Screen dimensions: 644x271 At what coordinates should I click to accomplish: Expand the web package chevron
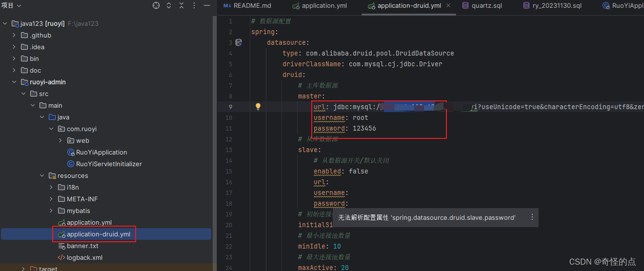tap(61, 141)
